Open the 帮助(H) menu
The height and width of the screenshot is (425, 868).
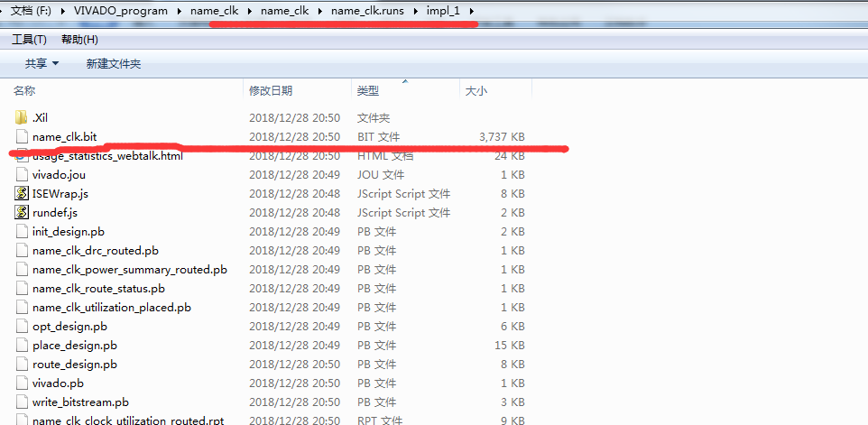pyautogui.click(x=79, y=40)
